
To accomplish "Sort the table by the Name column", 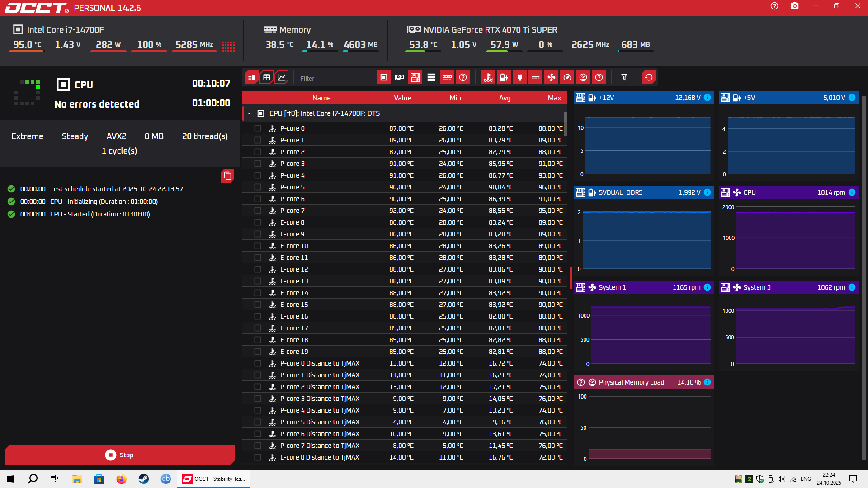I will coord(321,98).
